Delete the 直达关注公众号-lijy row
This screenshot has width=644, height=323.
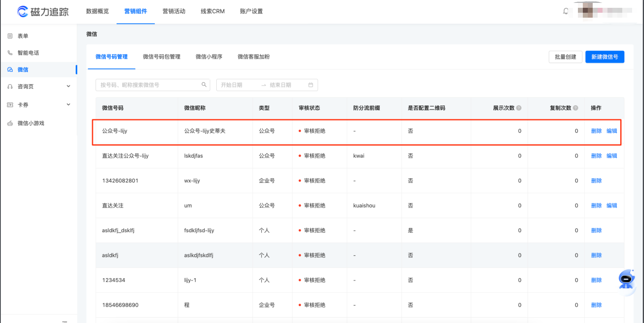[x=596, y=156]
